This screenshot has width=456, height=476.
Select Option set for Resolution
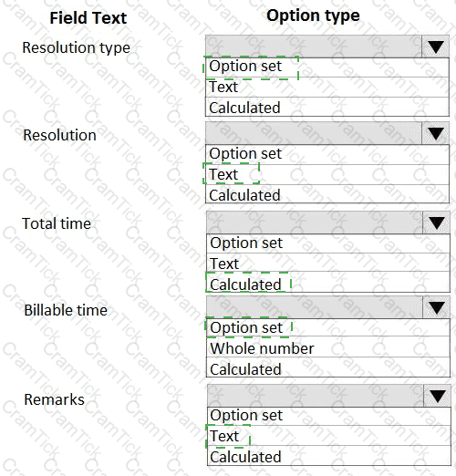[327, 154]
